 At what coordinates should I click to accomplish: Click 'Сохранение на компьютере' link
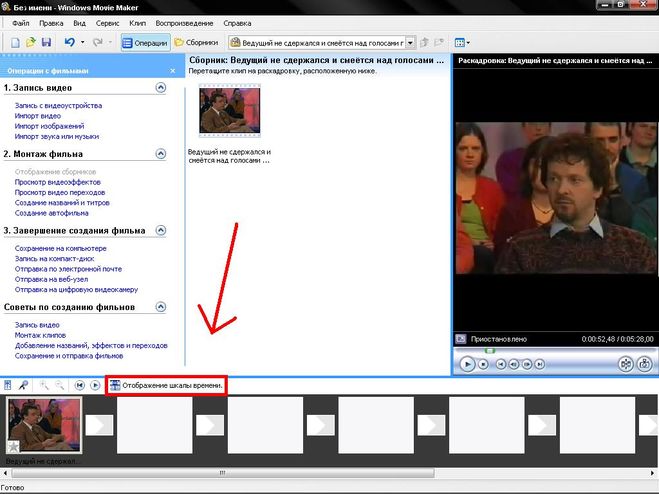pyautogui.click(x=61, y=248)
